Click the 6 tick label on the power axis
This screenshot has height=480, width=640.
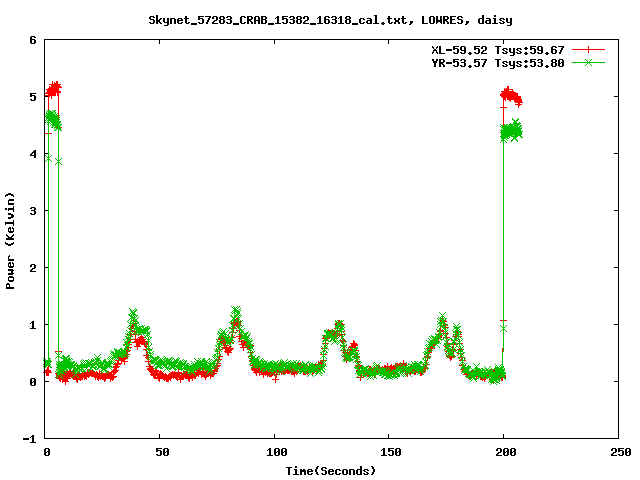click(x=33, y=40)
